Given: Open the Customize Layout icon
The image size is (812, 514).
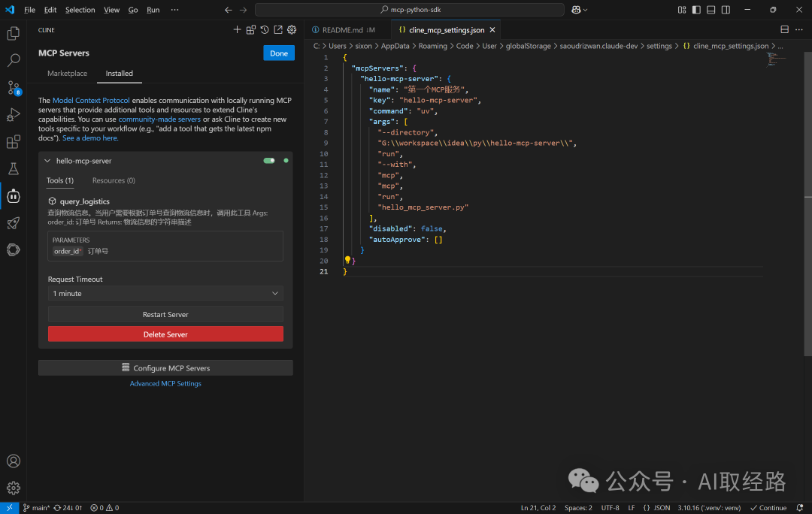Looking at the screenshot, I should coord(682,10).
